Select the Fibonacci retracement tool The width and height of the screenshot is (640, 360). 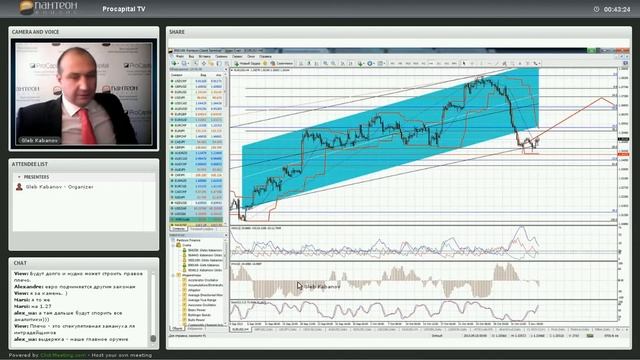coord(513,63)
